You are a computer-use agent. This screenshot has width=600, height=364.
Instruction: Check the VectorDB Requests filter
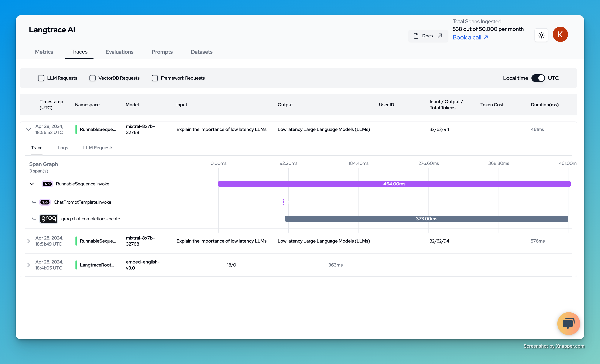point(92,78)
